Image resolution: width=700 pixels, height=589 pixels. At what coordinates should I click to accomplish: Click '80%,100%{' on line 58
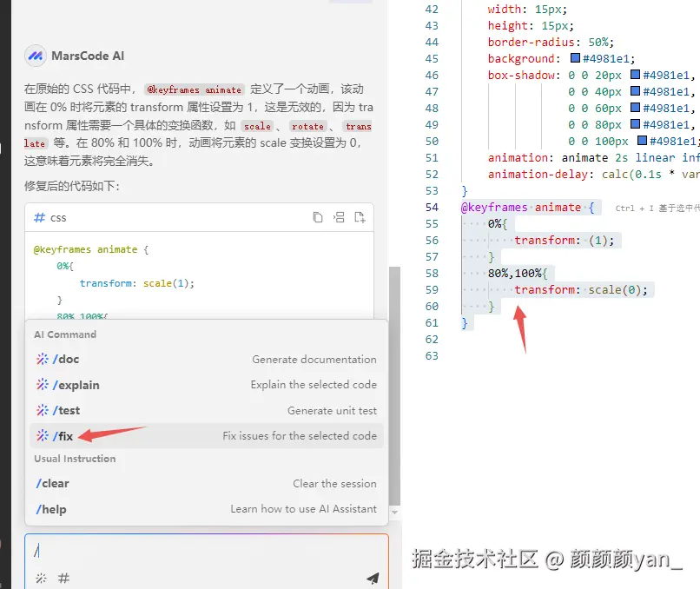518,274
